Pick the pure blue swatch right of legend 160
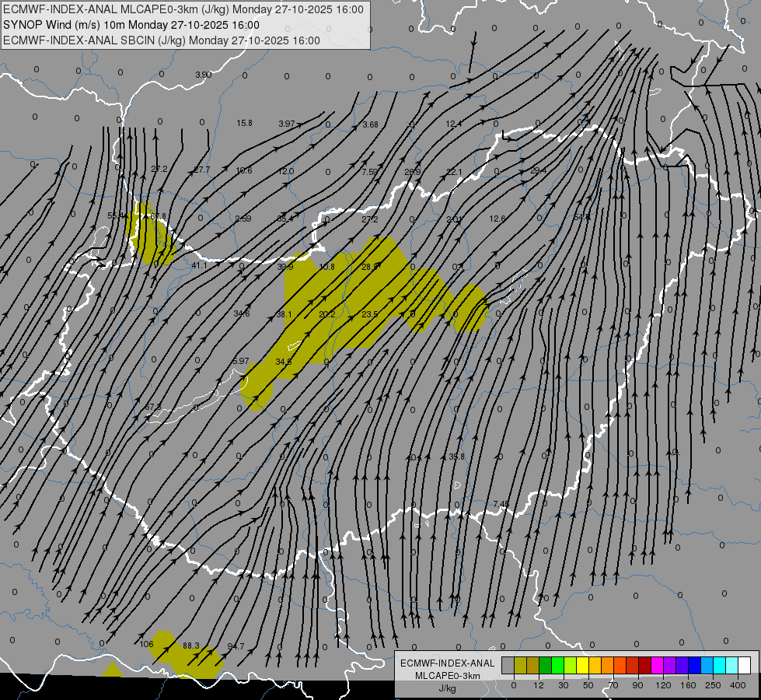 pos(694,666)
